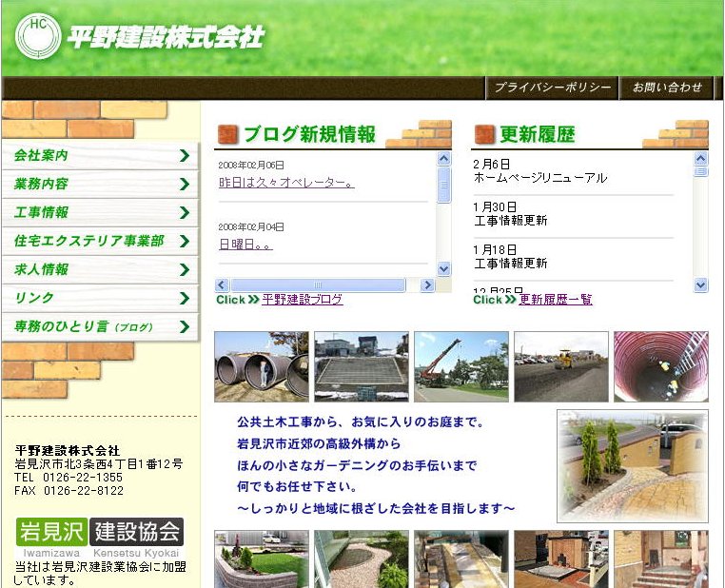
Task: Click blog panel scroll-up arrow
Action: 444,159
